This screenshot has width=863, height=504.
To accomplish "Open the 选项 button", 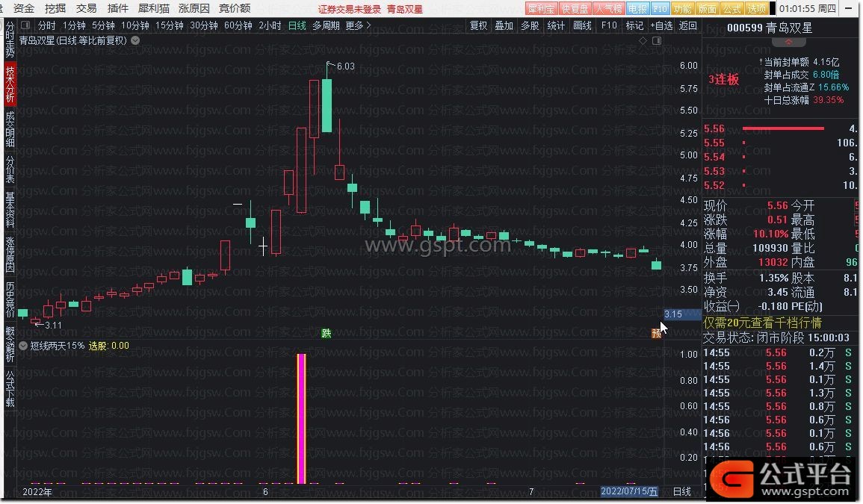I will [x=757, y=9].
